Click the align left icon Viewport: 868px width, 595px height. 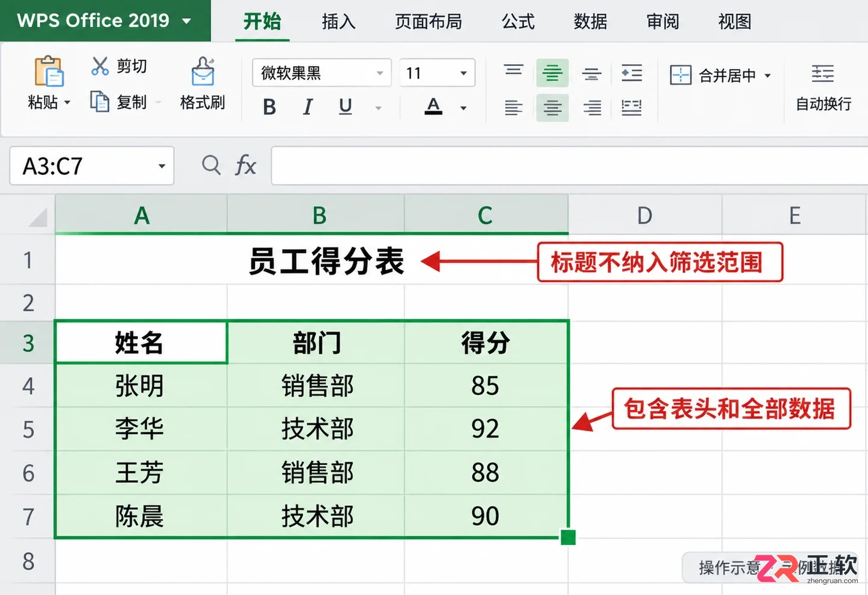coord(514,108)
